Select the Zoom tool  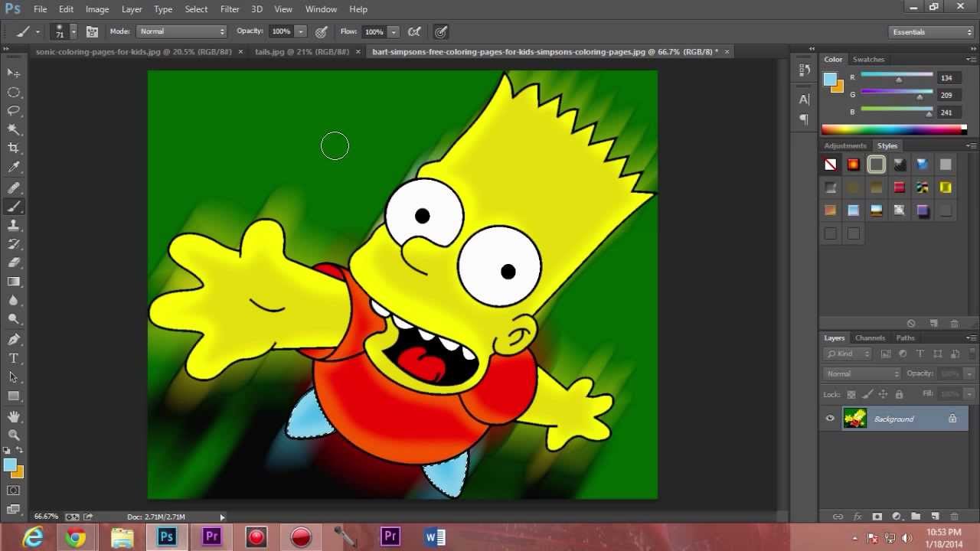14,435
